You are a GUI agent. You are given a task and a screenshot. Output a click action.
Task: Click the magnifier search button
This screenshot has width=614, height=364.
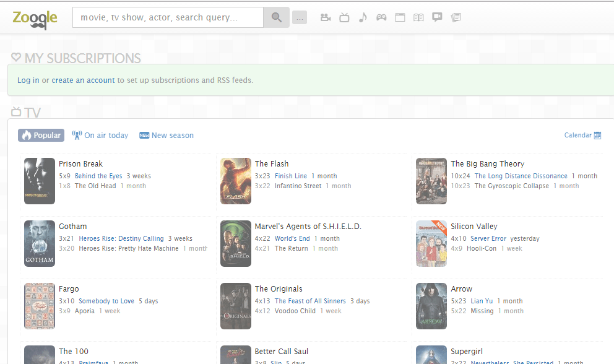pyautogui.click(x=277, y=17)
